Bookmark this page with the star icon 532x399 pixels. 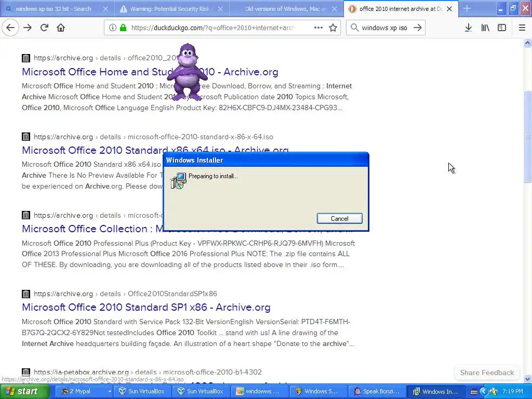(x=333, y=28)
